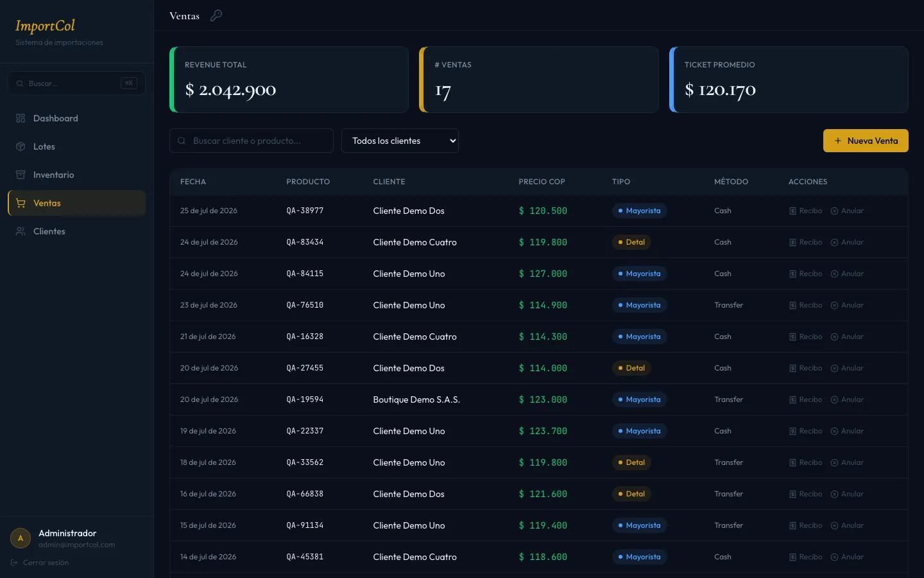Click Anular for product QA-33562

[847, 462]
